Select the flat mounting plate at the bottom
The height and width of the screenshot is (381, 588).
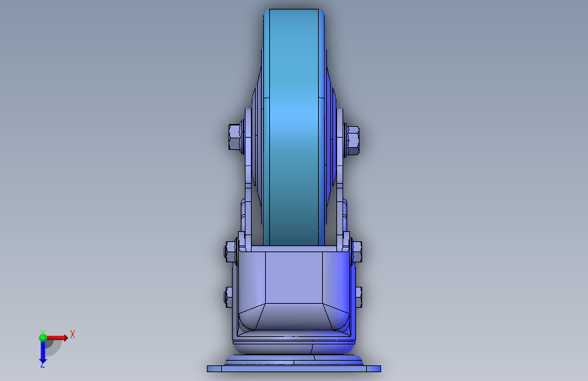tap(294, 369)
